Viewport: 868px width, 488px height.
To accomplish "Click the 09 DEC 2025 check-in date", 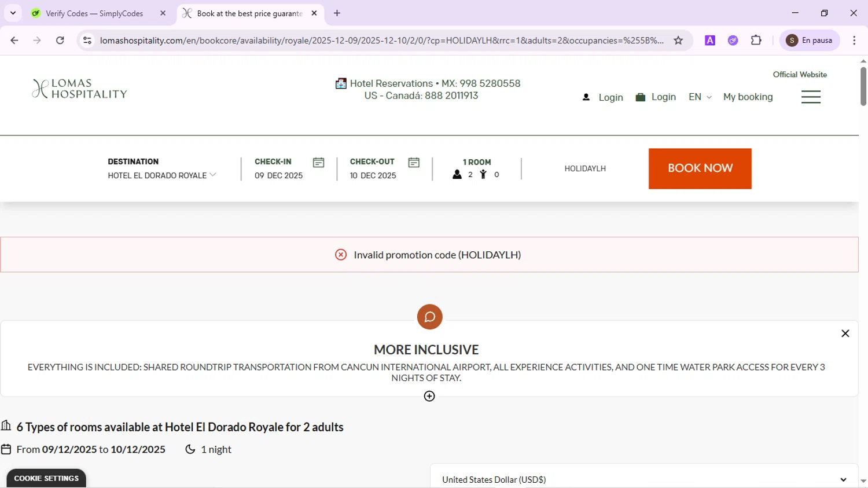I will point(278,175).
